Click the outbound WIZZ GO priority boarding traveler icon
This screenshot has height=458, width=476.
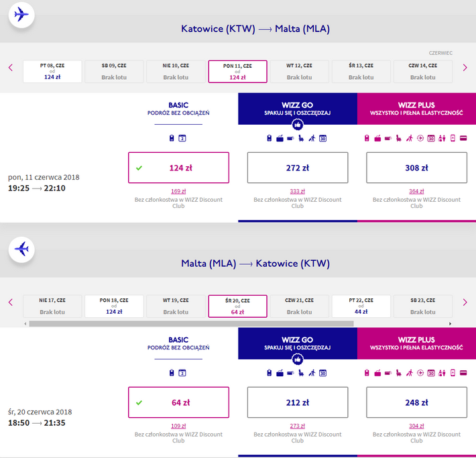[312, 139]
